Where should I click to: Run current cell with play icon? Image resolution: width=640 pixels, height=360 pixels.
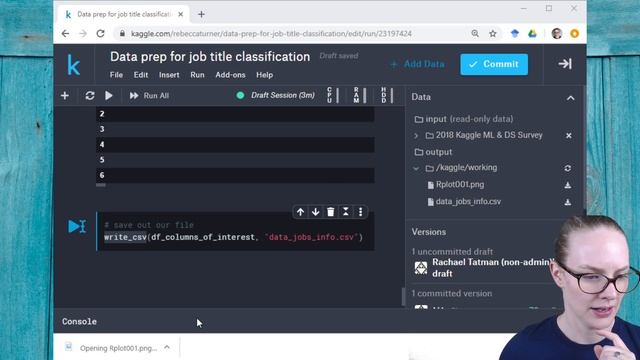coord(109,96)
